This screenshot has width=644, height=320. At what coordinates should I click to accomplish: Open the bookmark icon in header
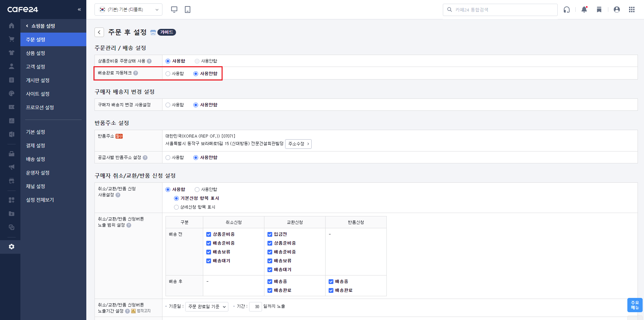click(x=599, y=10)
